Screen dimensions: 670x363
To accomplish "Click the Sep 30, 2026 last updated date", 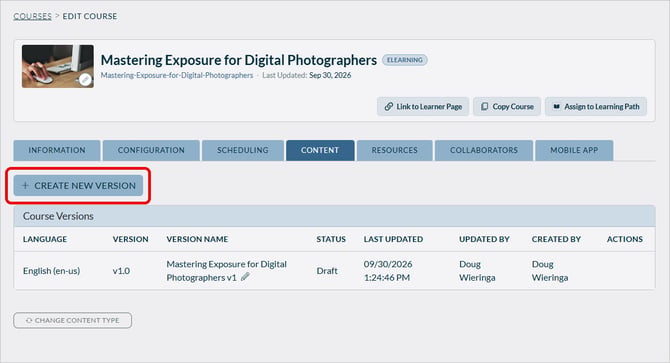I will [x=330, y=75].
